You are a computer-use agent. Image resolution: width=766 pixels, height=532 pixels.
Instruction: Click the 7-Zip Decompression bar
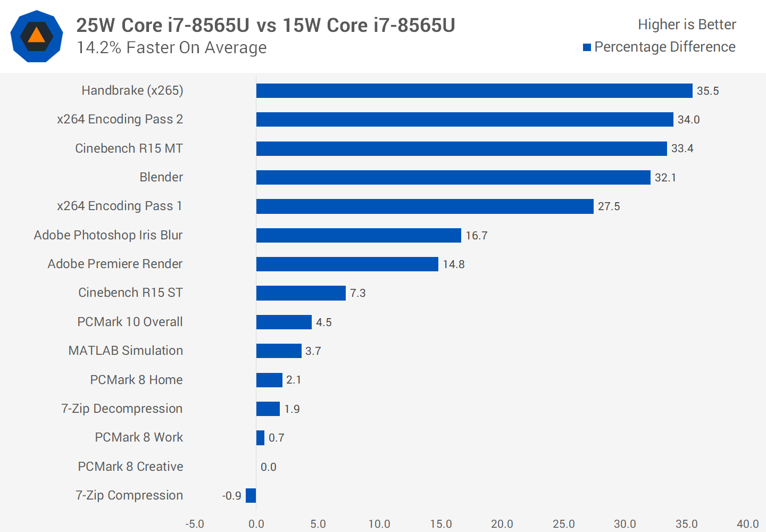[x=268, y=409]
